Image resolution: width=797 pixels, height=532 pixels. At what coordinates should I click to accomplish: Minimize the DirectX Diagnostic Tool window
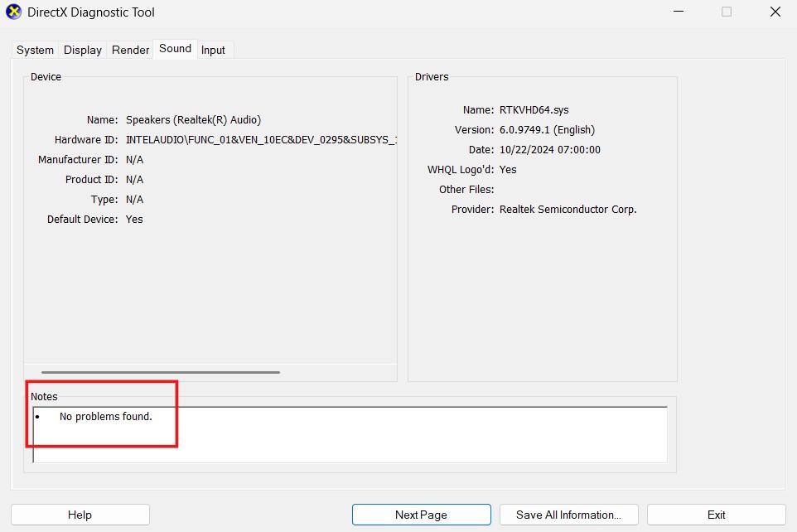coord(678,12)
